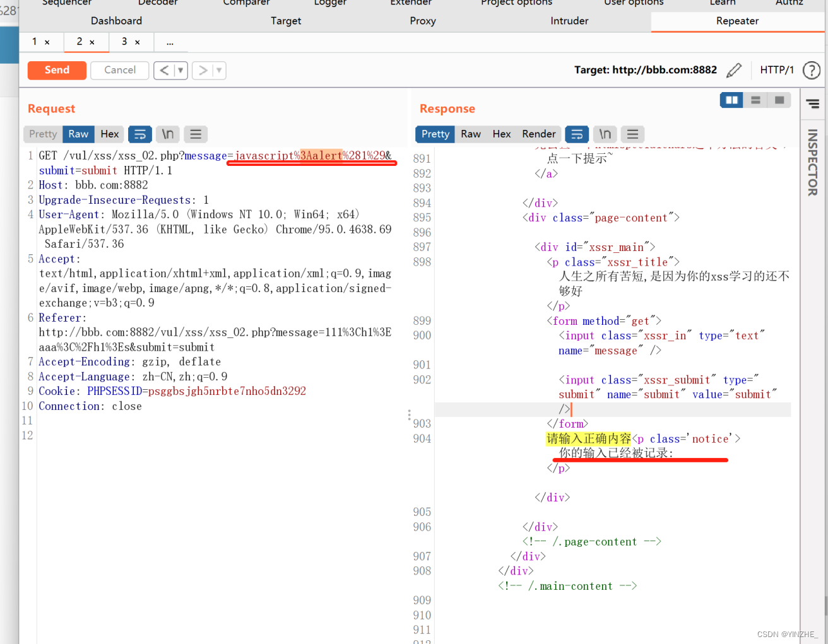This screenshot has height=644, width=828.
Task: Toggle request word wrap icon
Action: pos(140,134)
